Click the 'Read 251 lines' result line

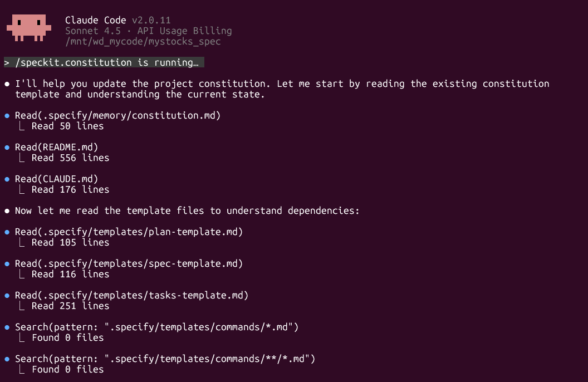(x=70, y=306)
